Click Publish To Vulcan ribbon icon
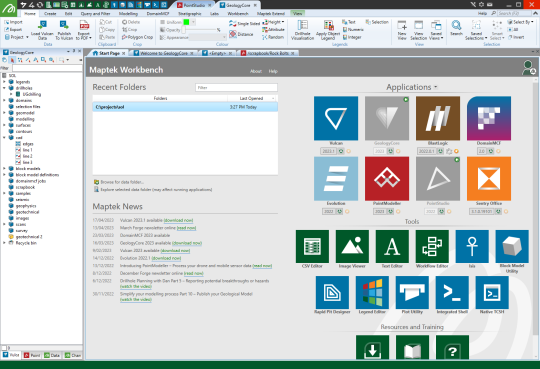The height and width of the screenshot is (369, 540). [x=64, y=30]
